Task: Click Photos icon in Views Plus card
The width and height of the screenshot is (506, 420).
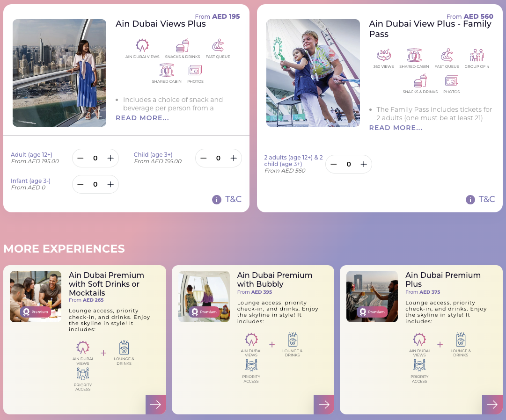Action: click(195, 70)
